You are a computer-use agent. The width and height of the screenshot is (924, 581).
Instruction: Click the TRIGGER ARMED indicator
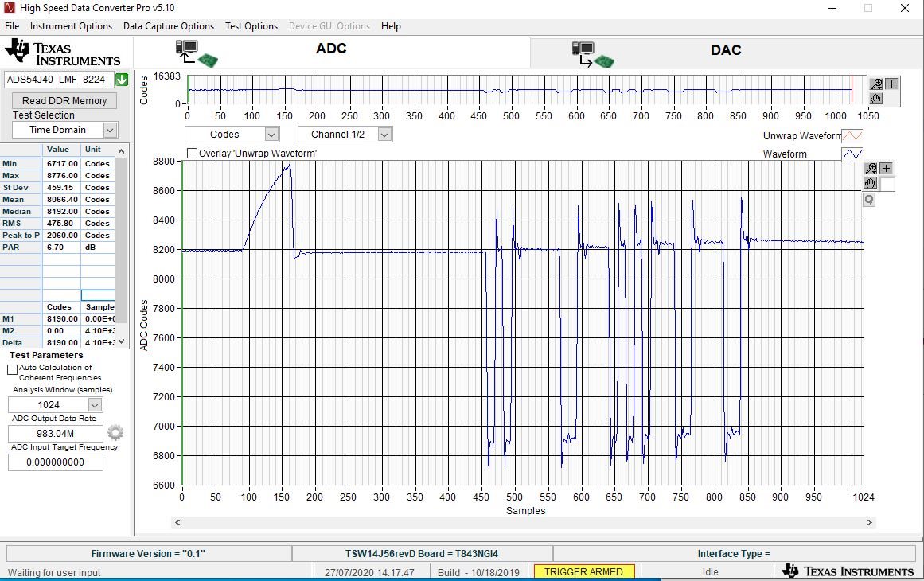click(583, 571)
